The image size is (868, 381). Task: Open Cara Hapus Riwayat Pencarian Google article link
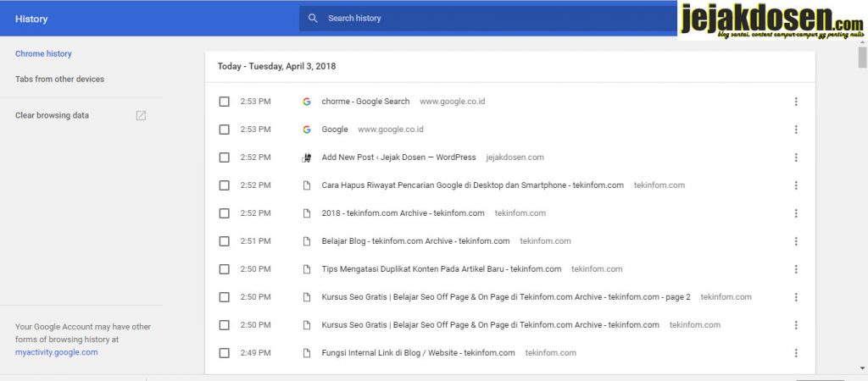[472, 185]
